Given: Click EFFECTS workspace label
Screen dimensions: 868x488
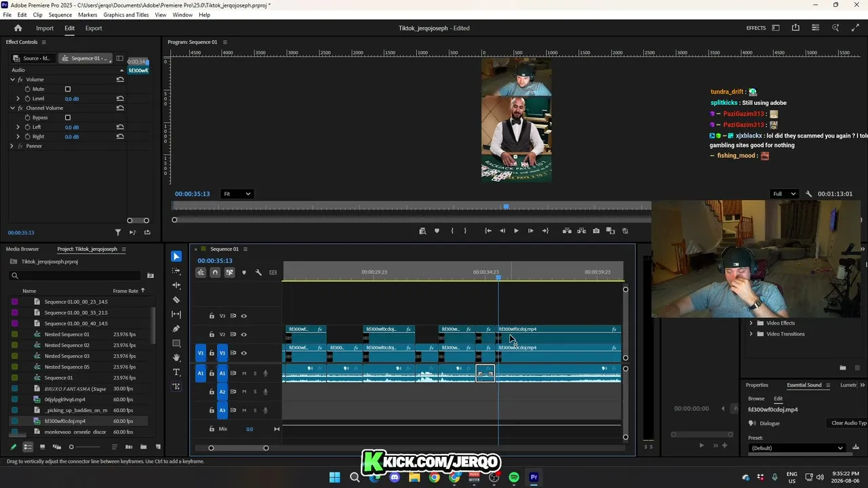Looking at the screenshot, I should coord(756,28).
